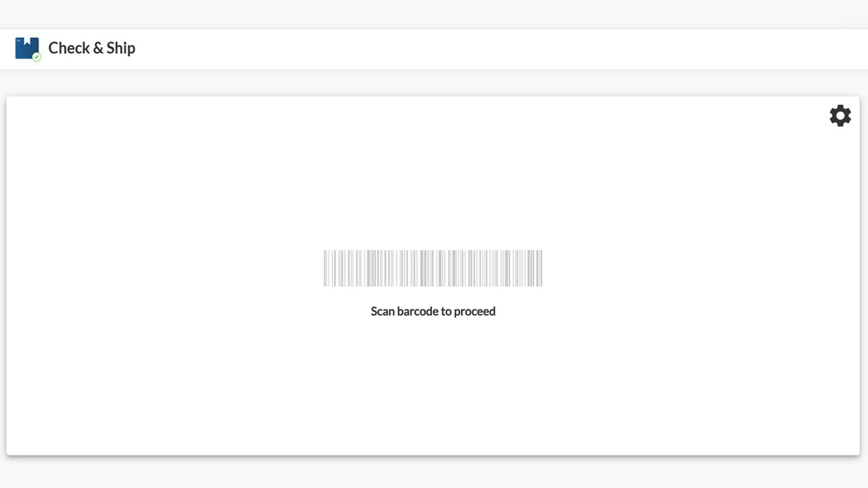Screen dimensions: 868x488
Task: Click the light gray strip above header
Action: (434, 14)
